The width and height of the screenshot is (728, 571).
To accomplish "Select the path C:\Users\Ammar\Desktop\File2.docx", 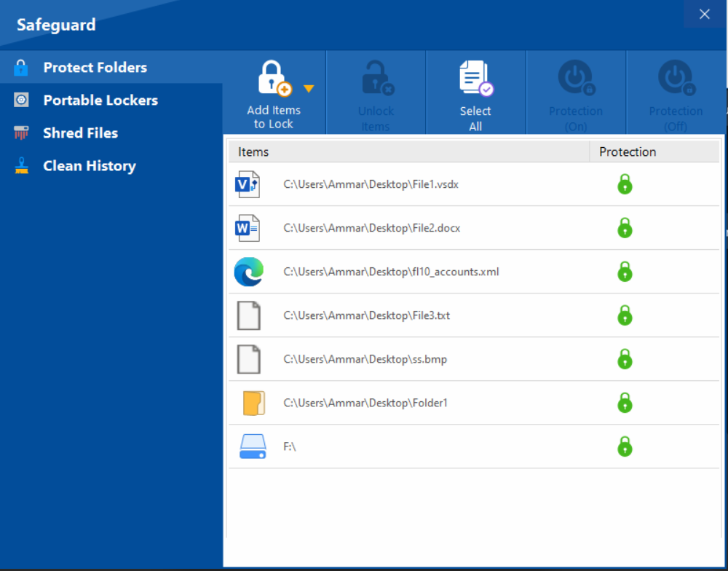I will (x=372, y=228).
